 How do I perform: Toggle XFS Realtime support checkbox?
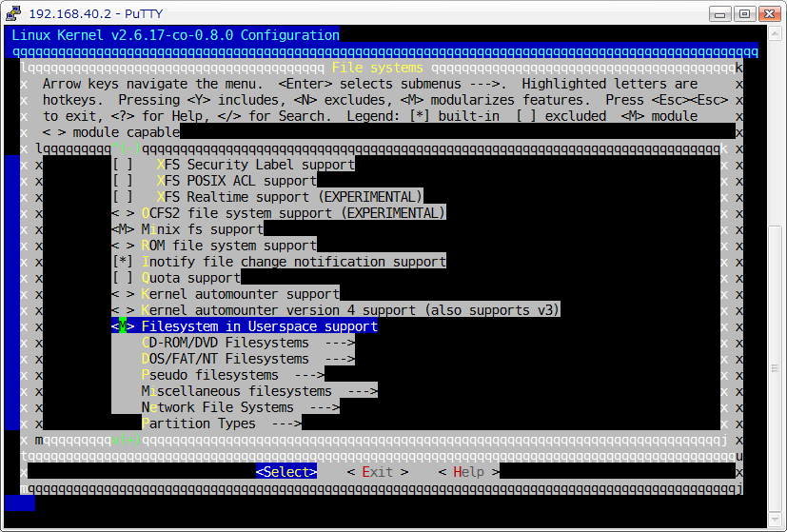[x=123, y=197]
